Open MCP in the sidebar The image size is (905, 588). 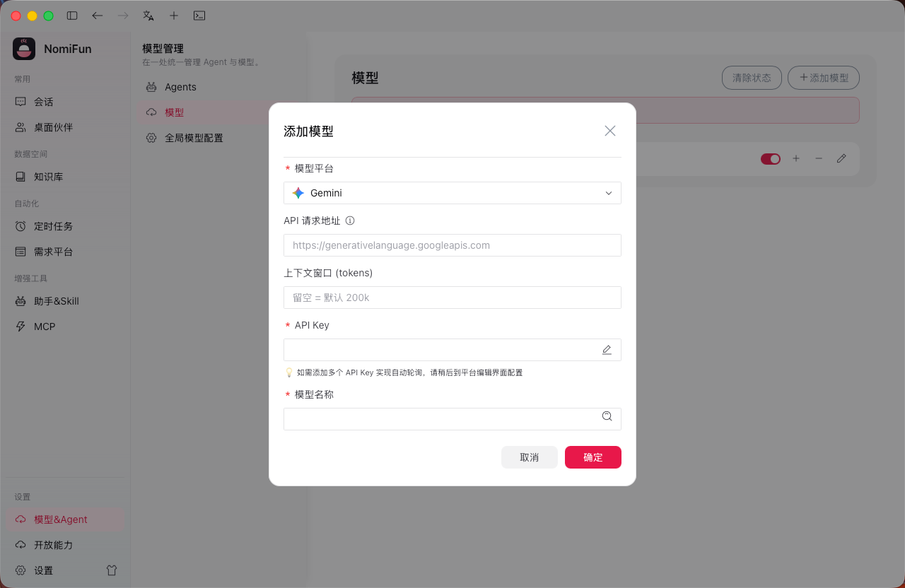click(x=65, y=327)
